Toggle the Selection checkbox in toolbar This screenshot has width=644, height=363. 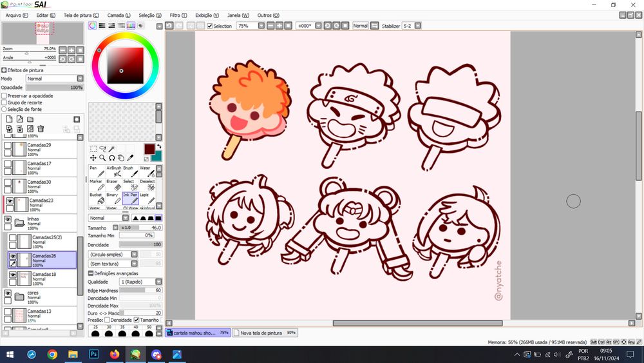pyautogui.click(x=210, y=26)
